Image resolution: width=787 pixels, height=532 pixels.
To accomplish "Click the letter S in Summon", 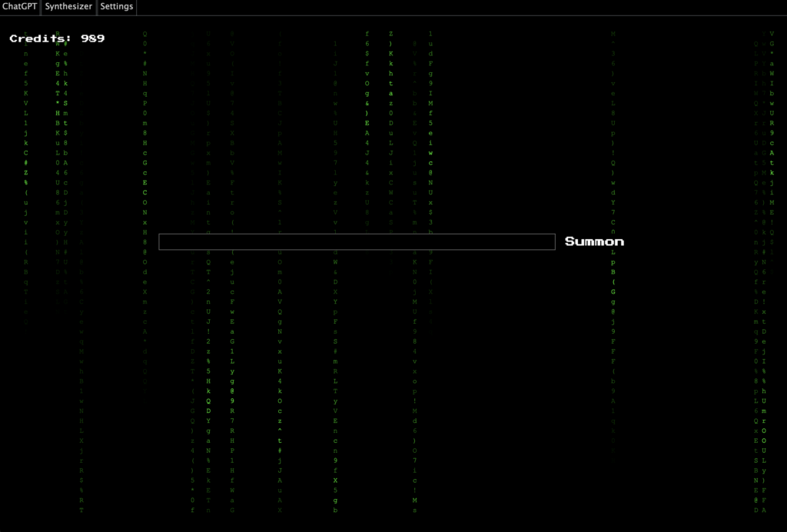I will tap(570, 241).
